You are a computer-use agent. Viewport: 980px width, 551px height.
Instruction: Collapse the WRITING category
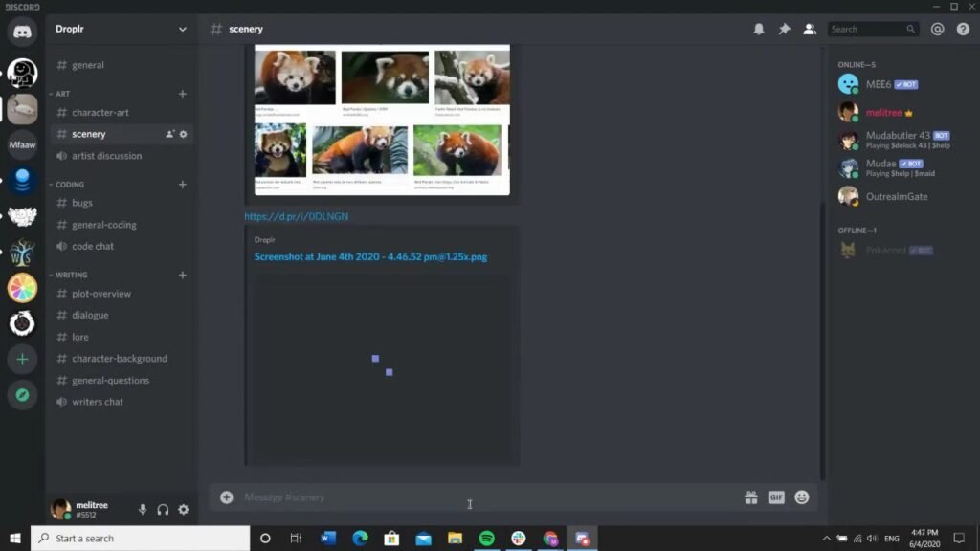tap(69, 275)
